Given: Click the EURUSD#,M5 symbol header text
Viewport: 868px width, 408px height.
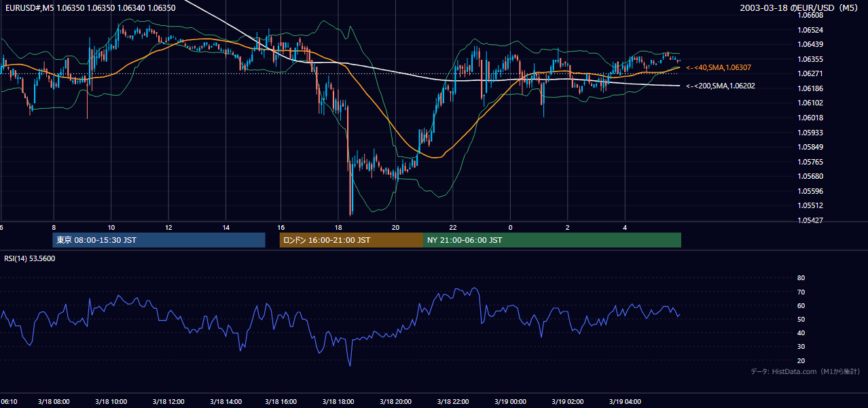Looking at the screenshot, I should pyautogui.click(x=89, y=7).
